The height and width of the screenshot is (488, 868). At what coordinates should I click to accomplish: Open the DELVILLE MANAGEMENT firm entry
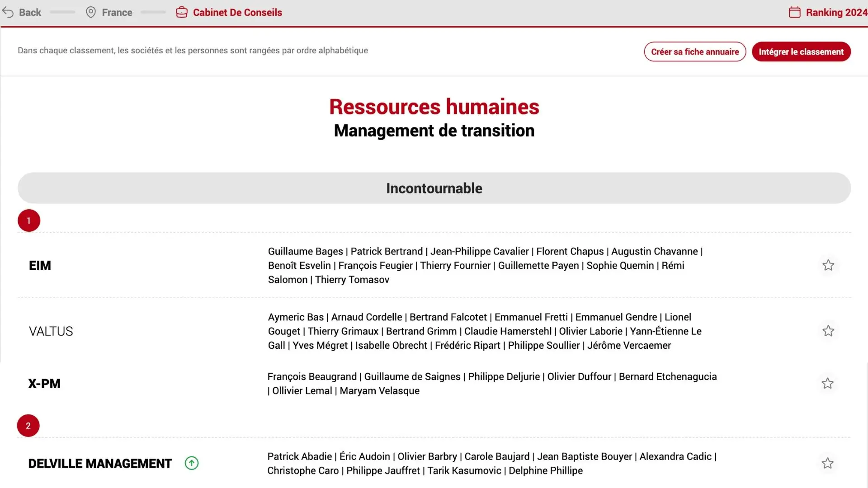tap(100, 464)
